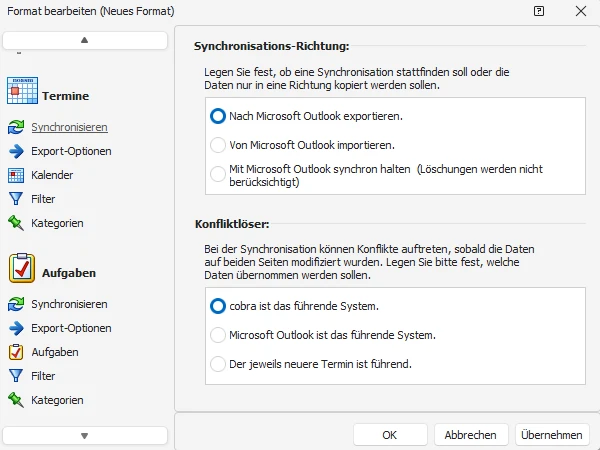600x450 pixels.
Task: Click the Abbrechen button
Action: 471,435
